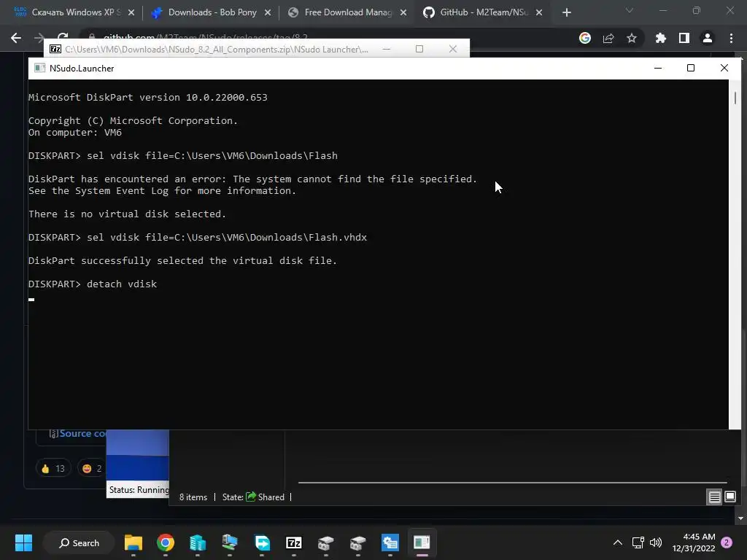This screenshot has height=560, width=747.
Task: Open a new browser tab
Action: pyautogui.click(x=566, y=13)
